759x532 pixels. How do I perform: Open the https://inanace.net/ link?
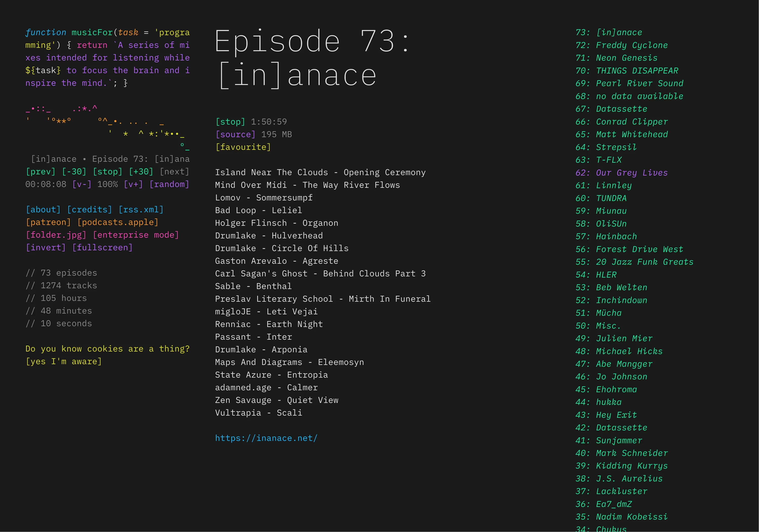tap(266, 438)
